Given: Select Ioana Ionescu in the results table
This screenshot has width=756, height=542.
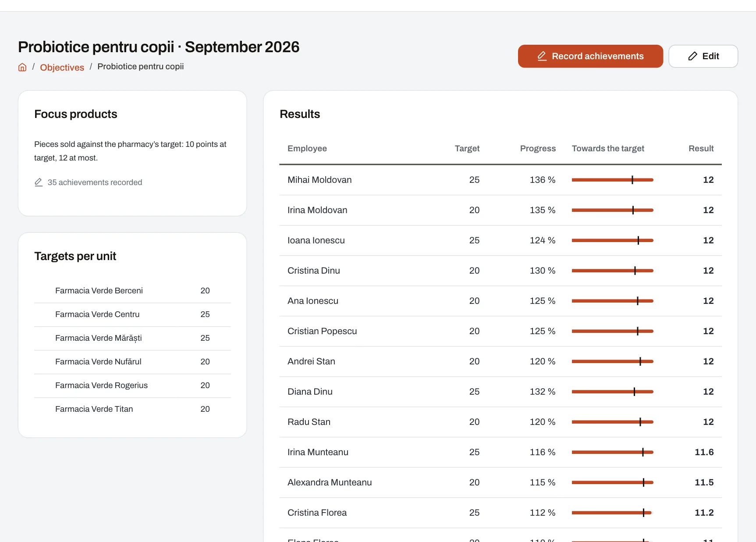Looking at the screenshot, I should [x=316, y=240].
